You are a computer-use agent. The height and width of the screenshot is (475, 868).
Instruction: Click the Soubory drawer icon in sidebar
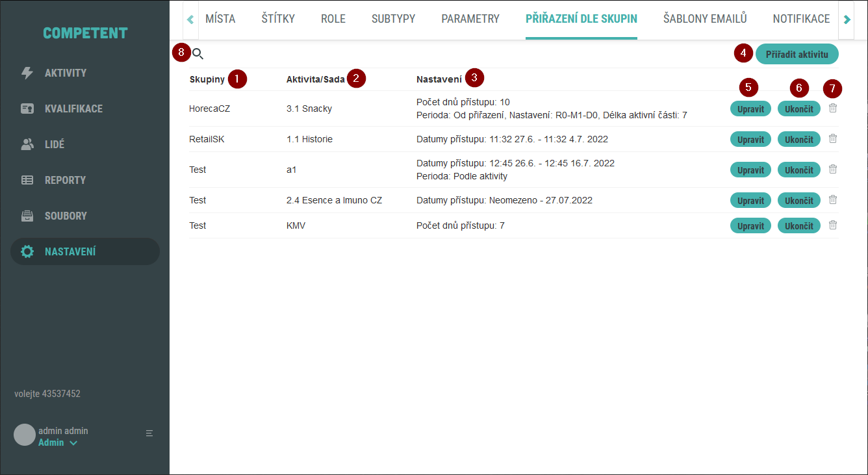[27, 216]
